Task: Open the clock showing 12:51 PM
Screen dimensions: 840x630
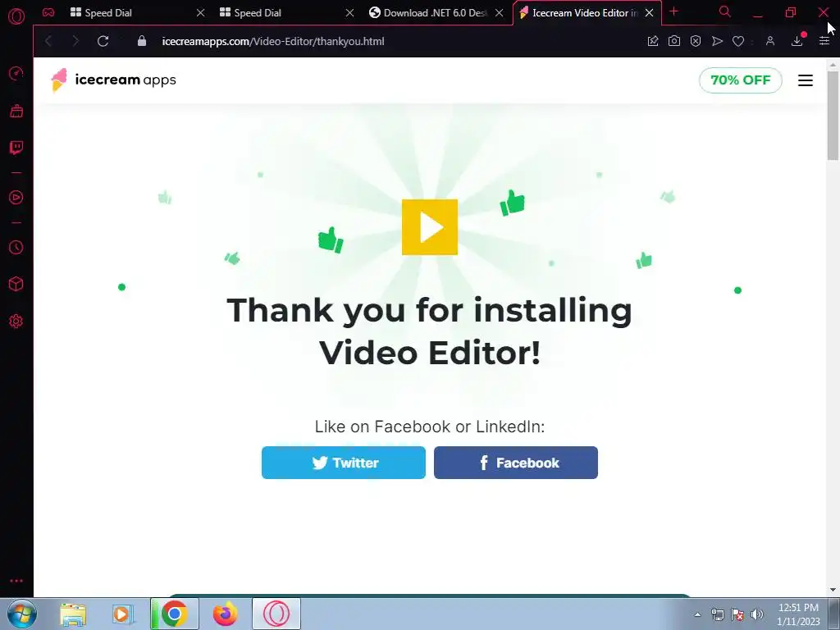Action: coord(798,614)
